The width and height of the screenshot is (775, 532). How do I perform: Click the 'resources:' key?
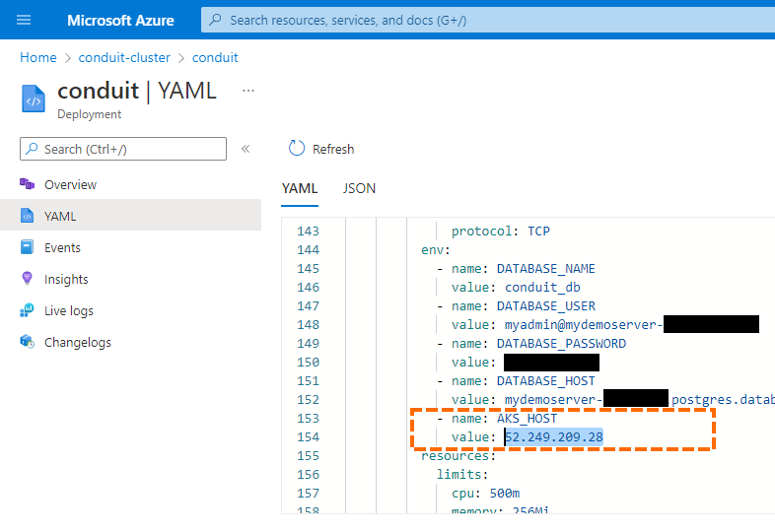tap(458, 456)
